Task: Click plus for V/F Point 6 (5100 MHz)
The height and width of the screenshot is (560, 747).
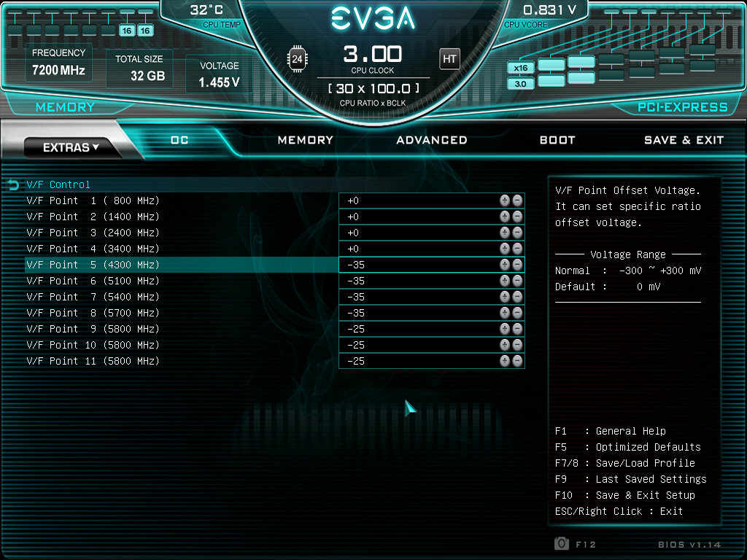Action: (505, 281)
